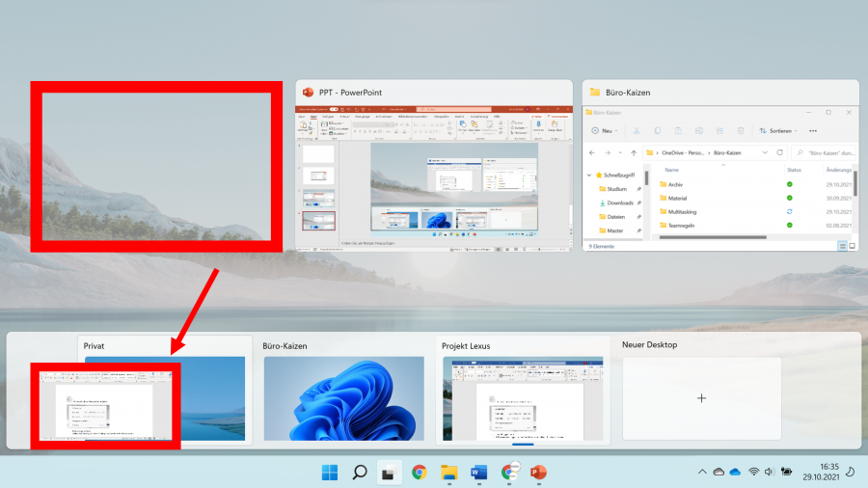Click the Cut scissors icon in Explorer
The height and width of the screenshot is (488, 868).
coord(637,131)
